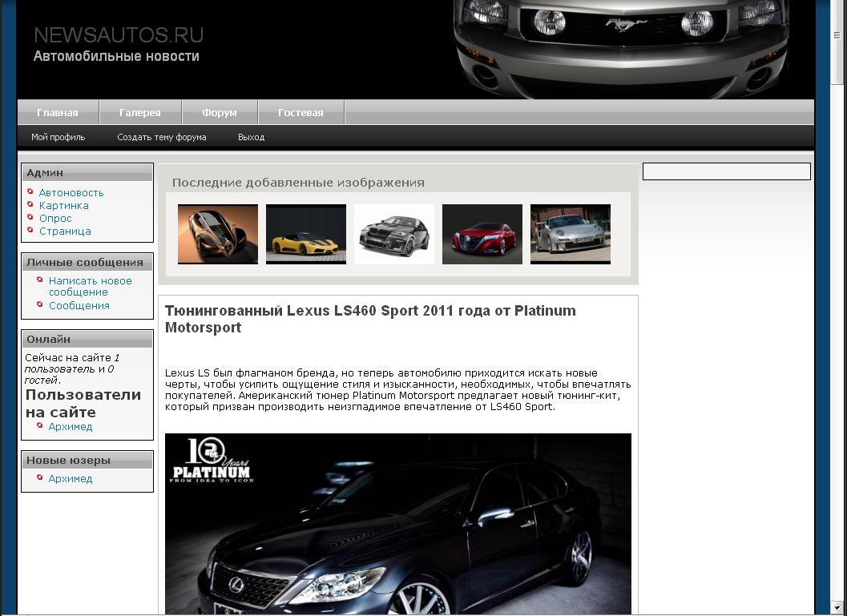Click the Админ panel header
The image size is (847, 616).
tap(87, 173)
